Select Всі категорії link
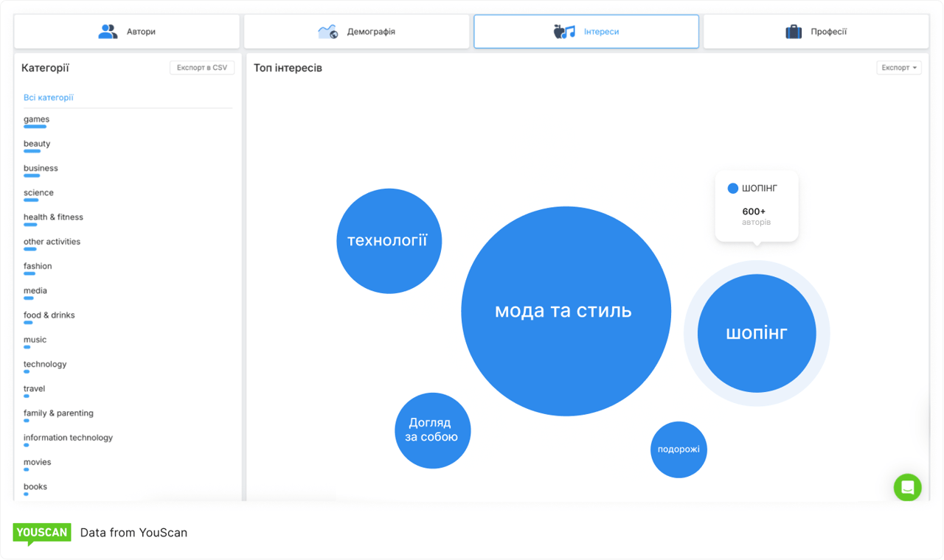Viewport: 944px width, 560px height. (x=49, y=97)
